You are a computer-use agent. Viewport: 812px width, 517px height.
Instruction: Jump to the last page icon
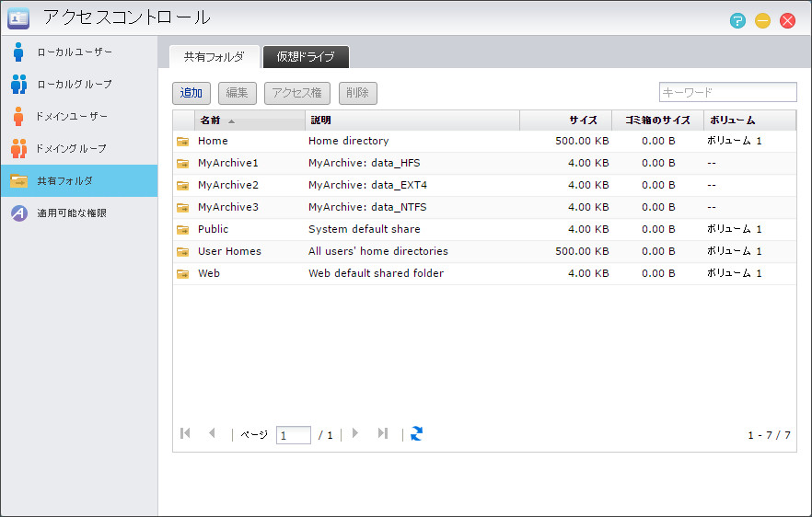[x=383, y=433]
